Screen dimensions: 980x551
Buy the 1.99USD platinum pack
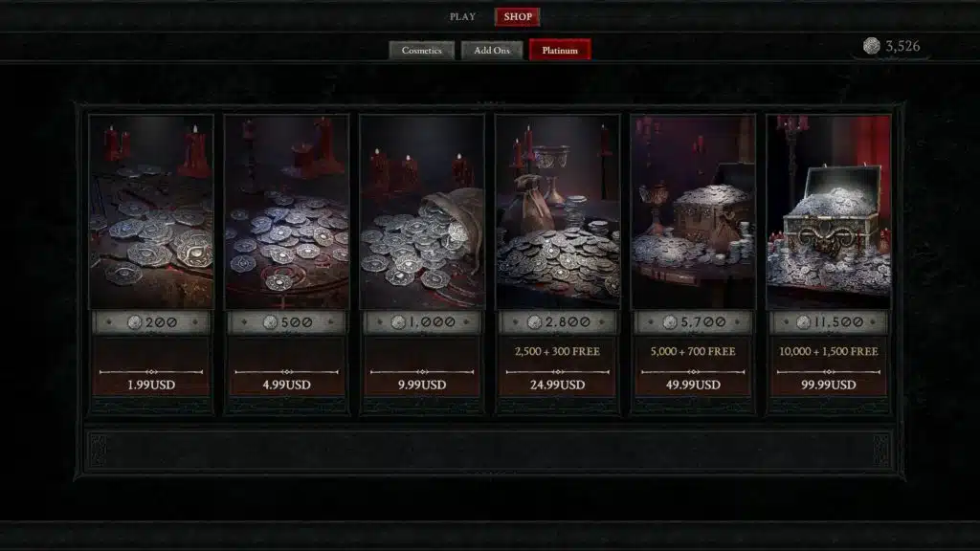[151, 385]
